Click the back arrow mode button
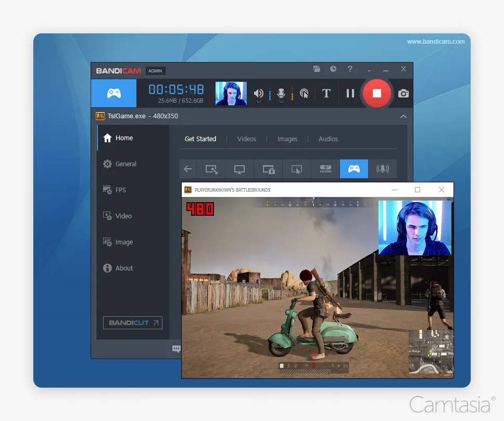The image size is (504, 421). (188, 169)
